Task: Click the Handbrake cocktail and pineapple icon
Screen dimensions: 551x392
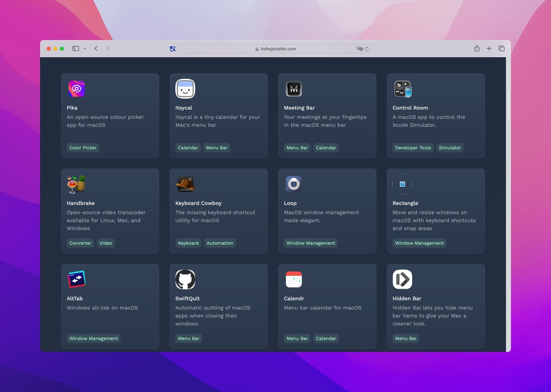Action: tap(76, 184)
